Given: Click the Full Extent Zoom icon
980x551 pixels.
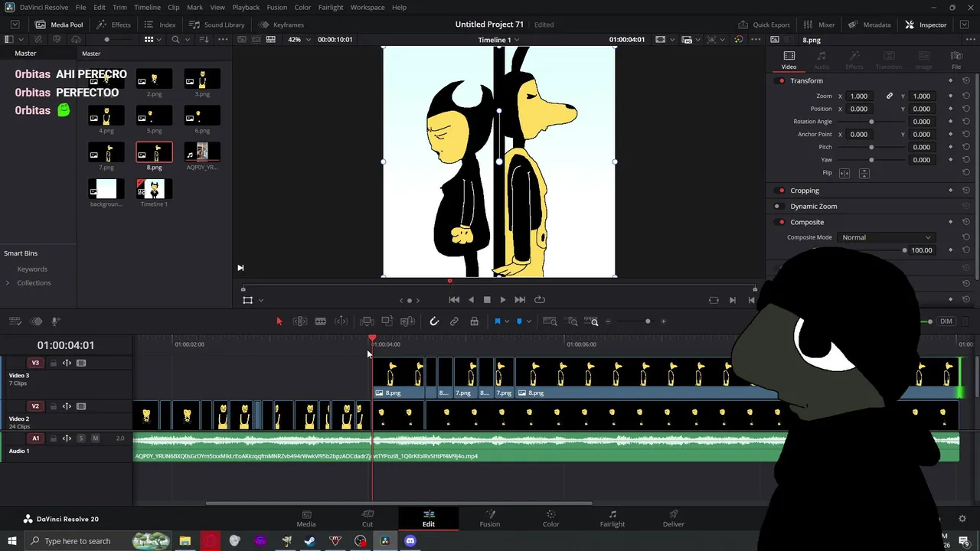Looking at the screenshot, I should point(550,321).
